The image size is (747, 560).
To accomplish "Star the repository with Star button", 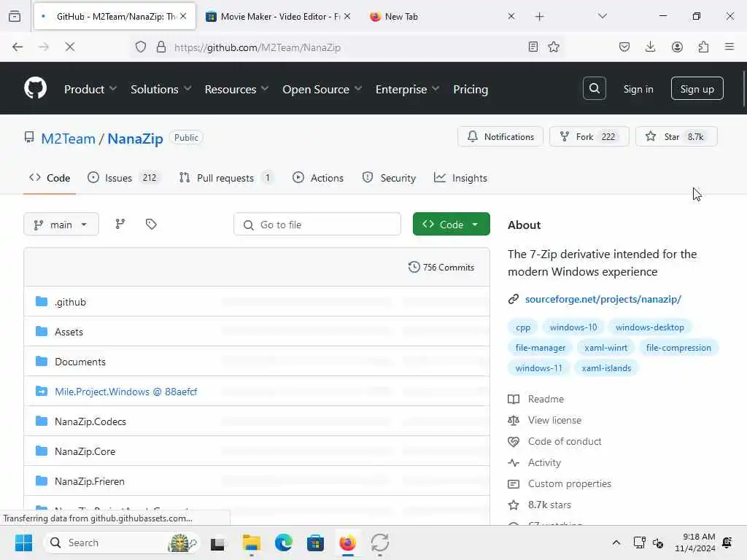I will click(x=676, y=136).
